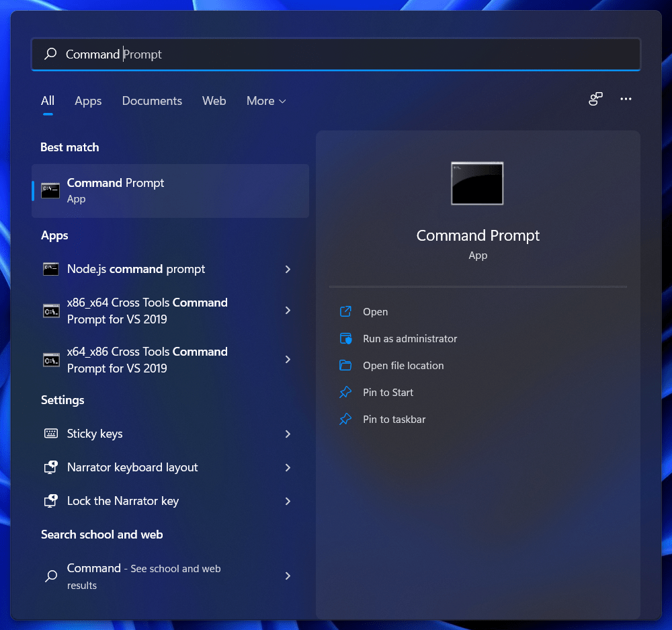Image resolution: width=672 pixels, height=630 pixels.
Task: Click the Command Prompt icon in Best match
Action: click(x=50, y=190)
